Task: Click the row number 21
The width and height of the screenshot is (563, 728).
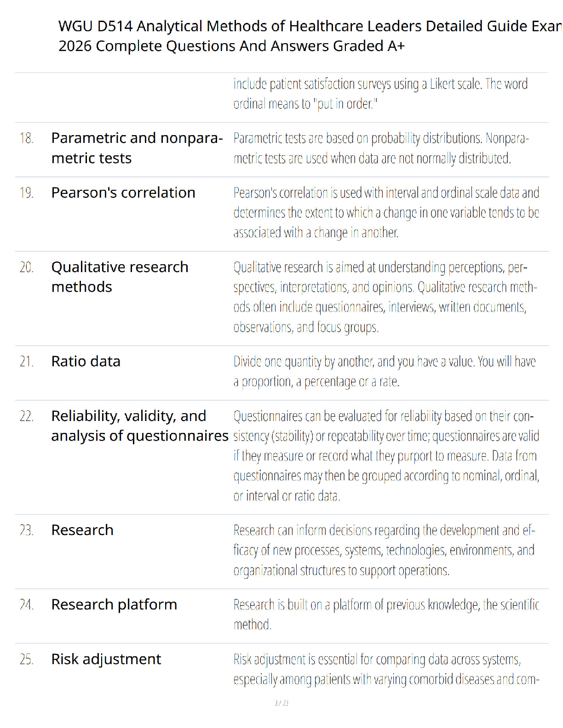Action: pos(26,362)
